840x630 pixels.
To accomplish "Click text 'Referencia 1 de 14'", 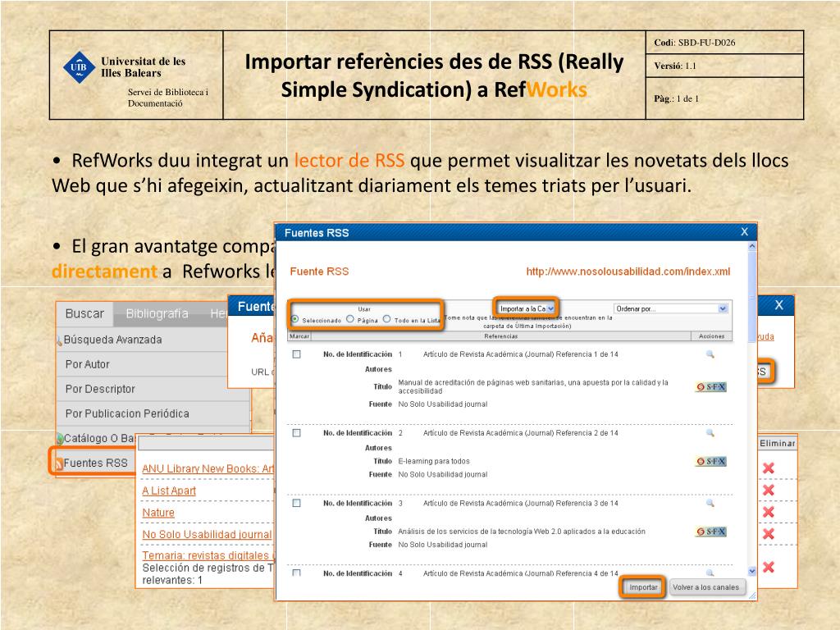I will click(587, 354).
